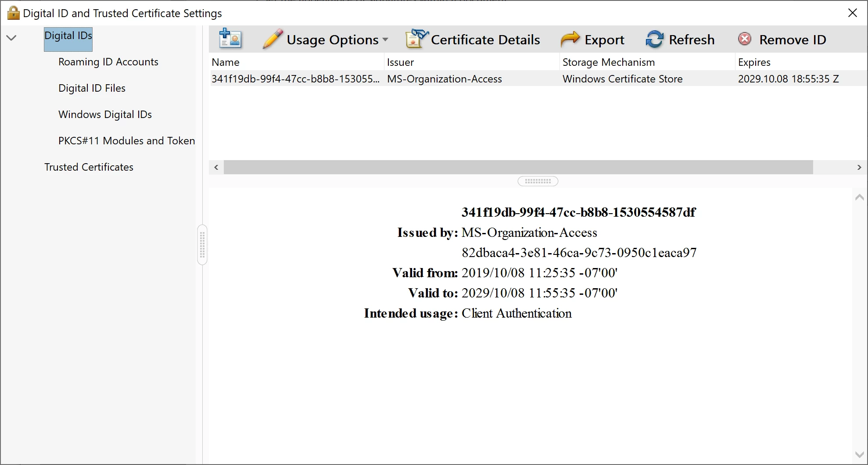This screenshot has width=868, height=465.
Task: Click the vertical sidebar splitter grip
Action: (x=202, y=245)
